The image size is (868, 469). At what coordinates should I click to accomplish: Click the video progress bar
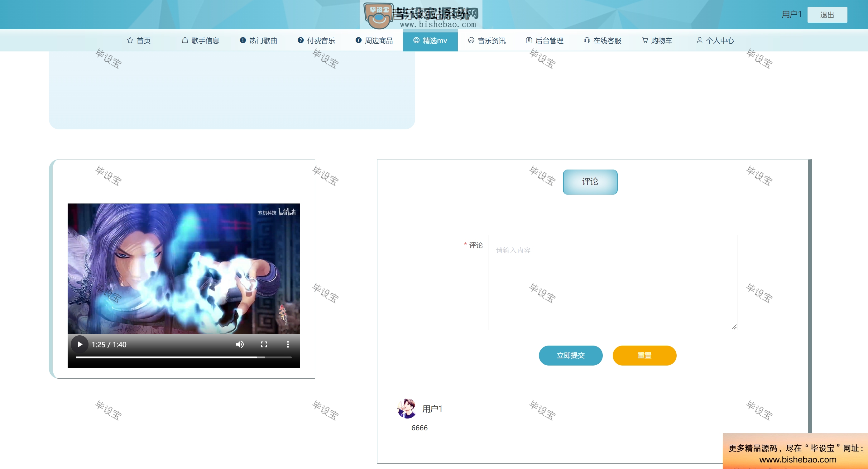point(184,357)
